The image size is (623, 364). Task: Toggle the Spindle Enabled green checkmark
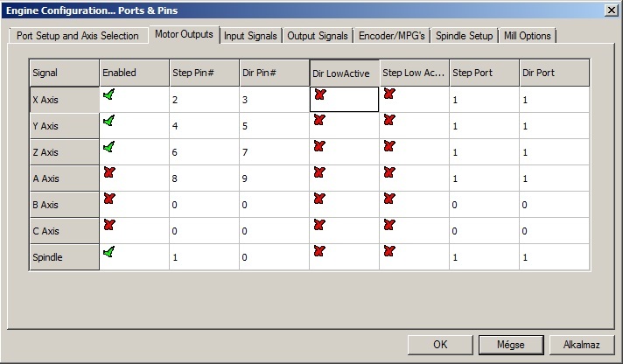108,252
